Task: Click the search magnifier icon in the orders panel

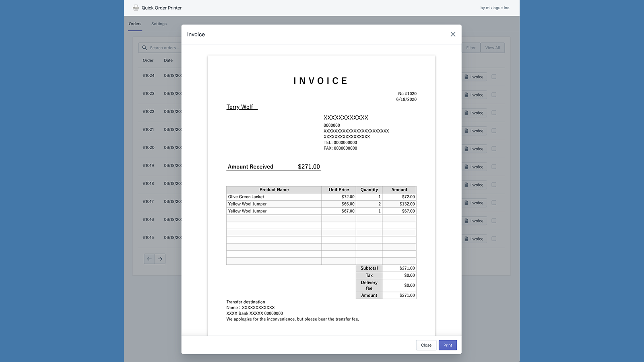Action: [144, 47]
